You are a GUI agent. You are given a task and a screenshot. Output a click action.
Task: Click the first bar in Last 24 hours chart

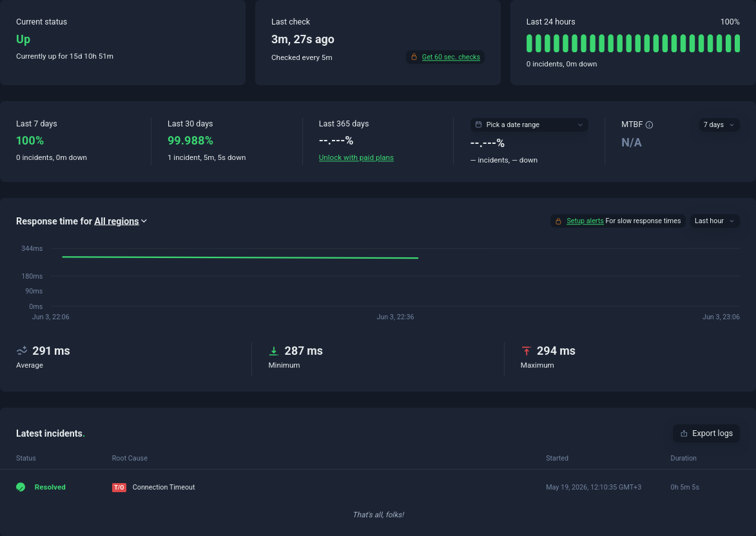point(529,43)
